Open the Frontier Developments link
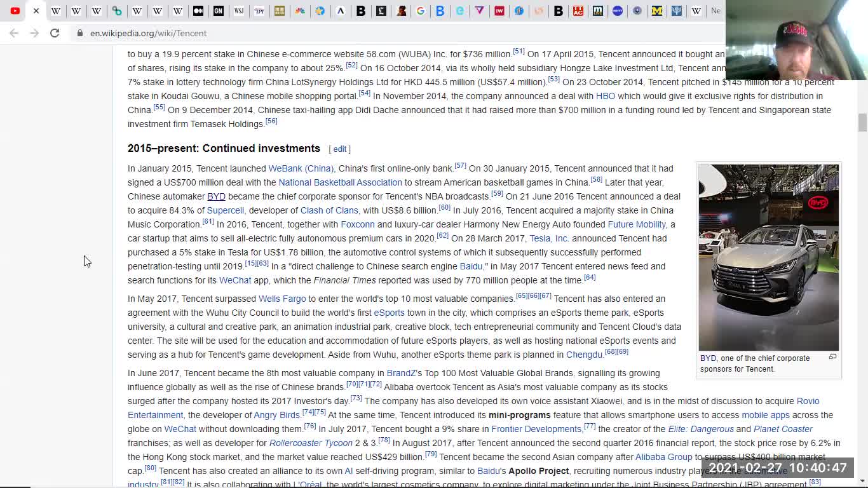Viewport: 868px width, 488px height. coord(536,429)
